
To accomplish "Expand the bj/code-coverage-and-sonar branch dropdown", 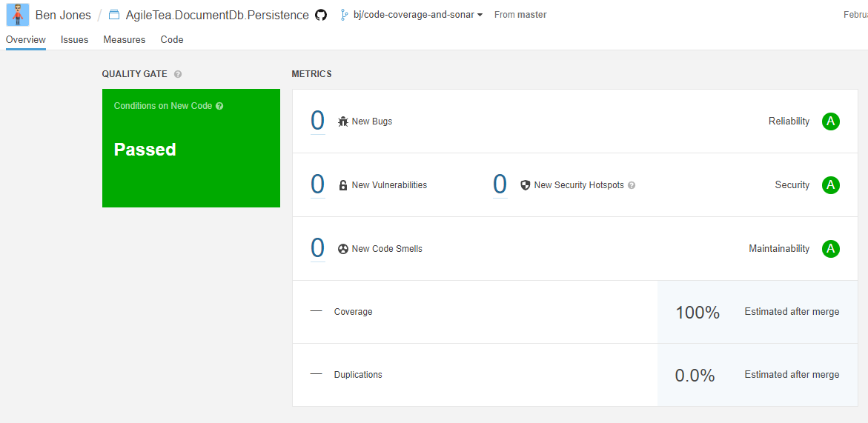I will point(418,15).
